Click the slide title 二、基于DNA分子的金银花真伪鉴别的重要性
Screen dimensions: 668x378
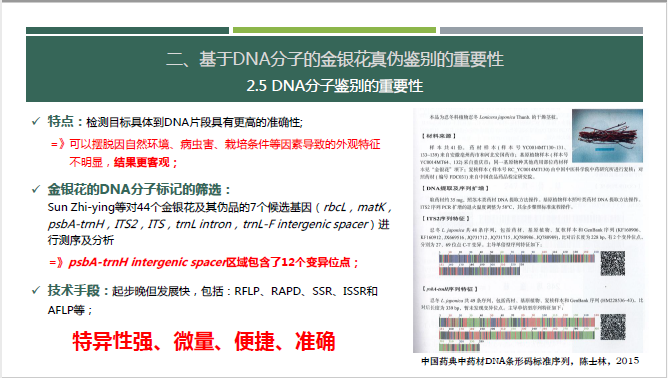coord(334,59)
